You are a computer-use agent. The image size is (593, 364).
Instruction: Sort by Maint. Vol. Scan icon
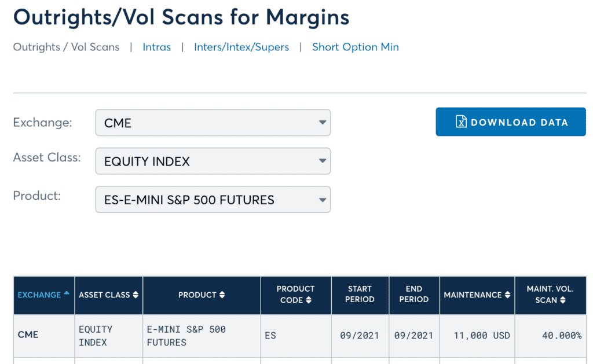[563, 300]
